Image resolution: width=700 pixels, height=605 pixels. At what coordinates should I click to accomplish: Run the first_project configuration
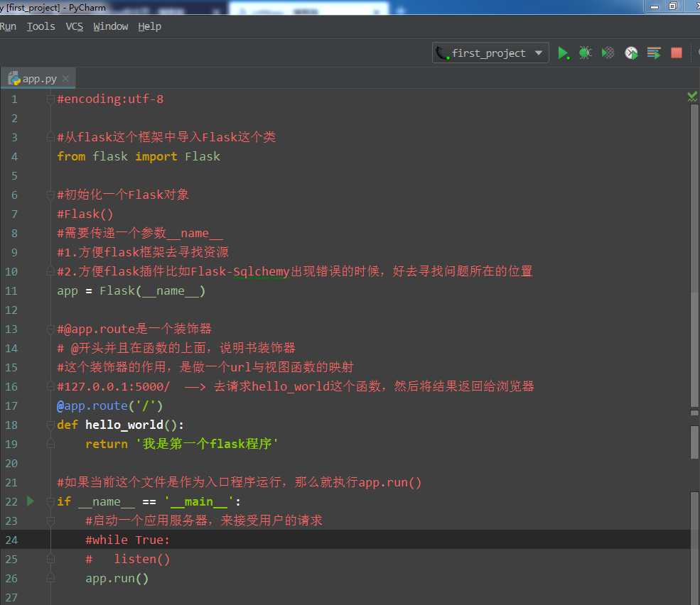click(563, 53)
